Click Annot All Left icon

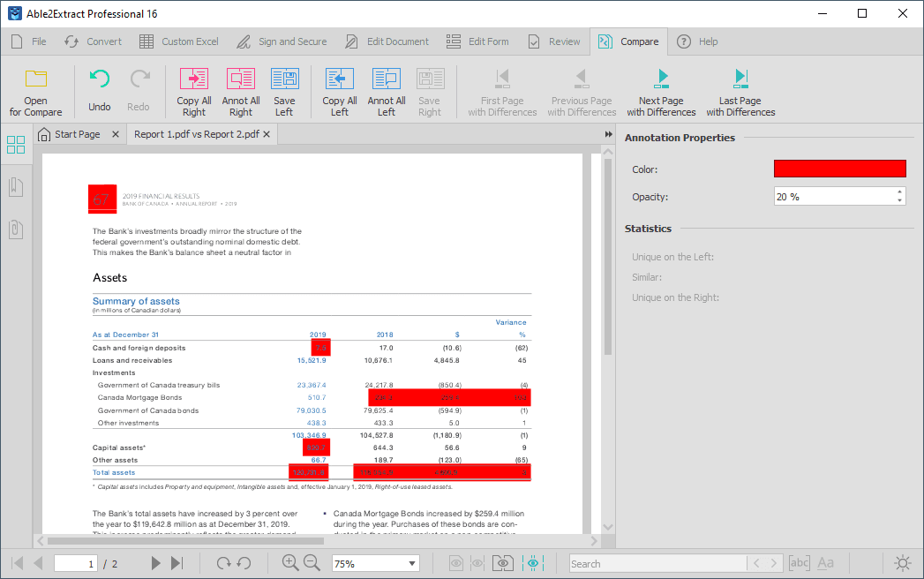click(386, 79)
